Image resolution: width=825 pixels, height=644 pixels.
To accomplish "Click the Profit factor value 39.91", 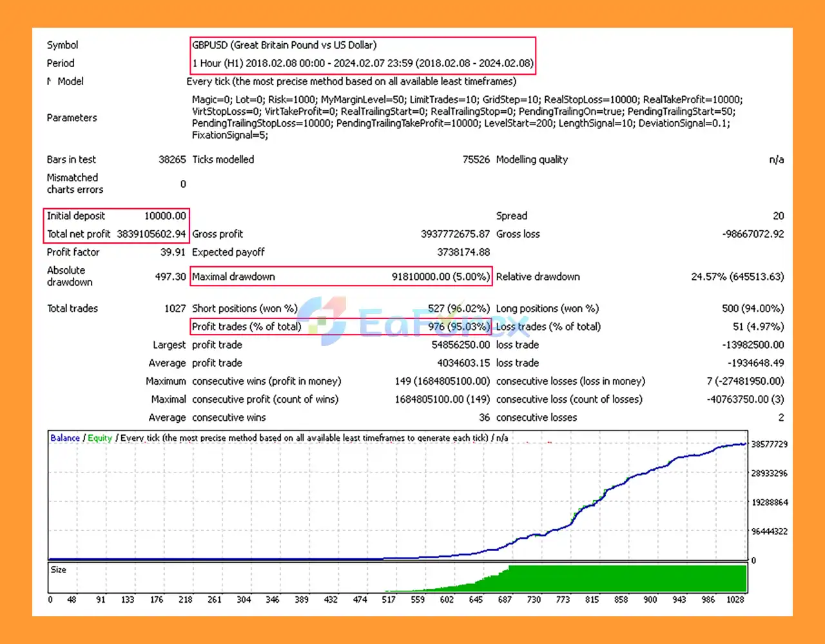I will coord(173,252).
